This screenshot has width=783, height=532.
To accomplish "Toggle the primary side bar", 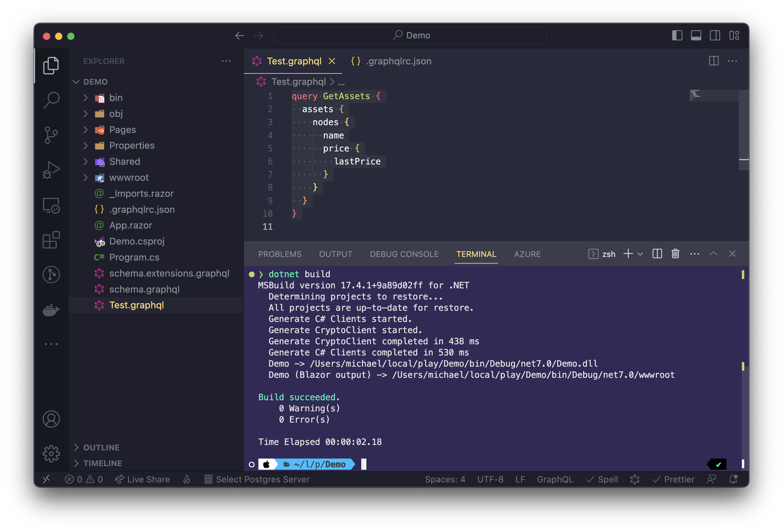I will (x=677, y=35).
